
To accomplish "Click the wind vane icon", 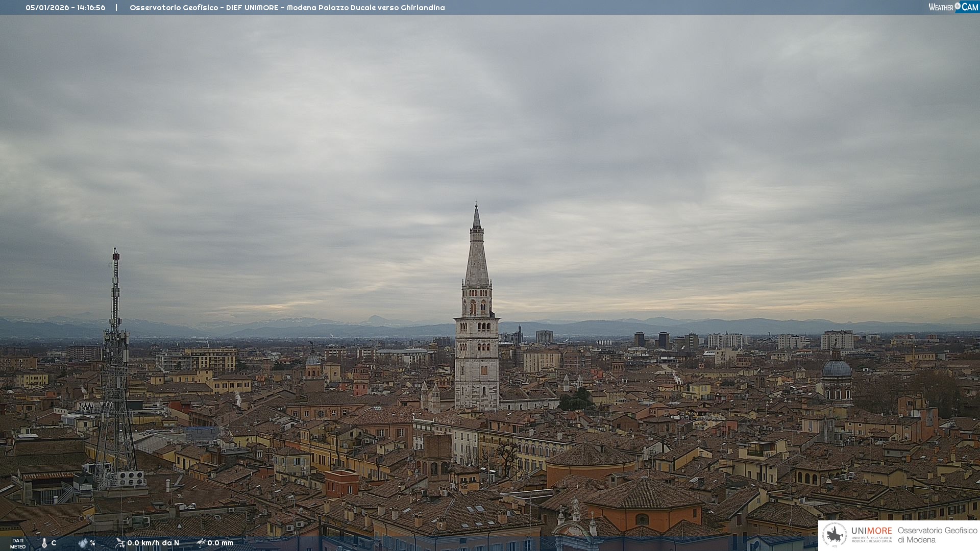I will [x=120, y=543].
